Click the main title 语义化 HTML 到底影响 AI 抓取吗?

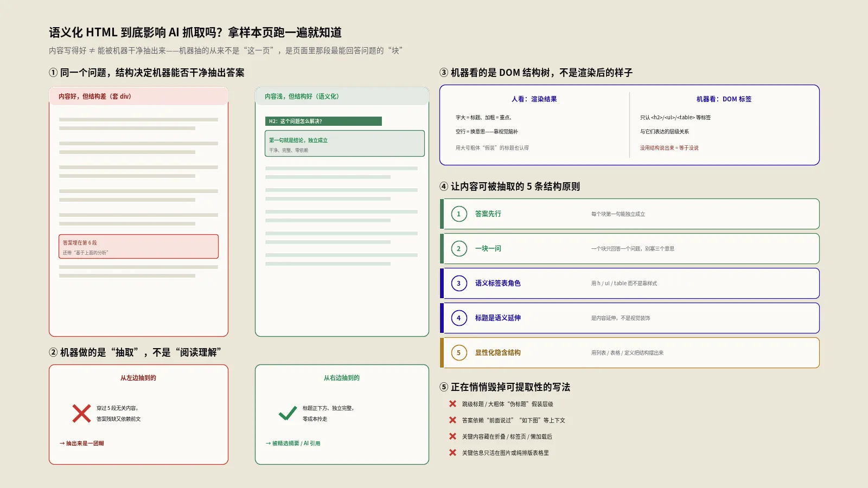coord(136,33)
